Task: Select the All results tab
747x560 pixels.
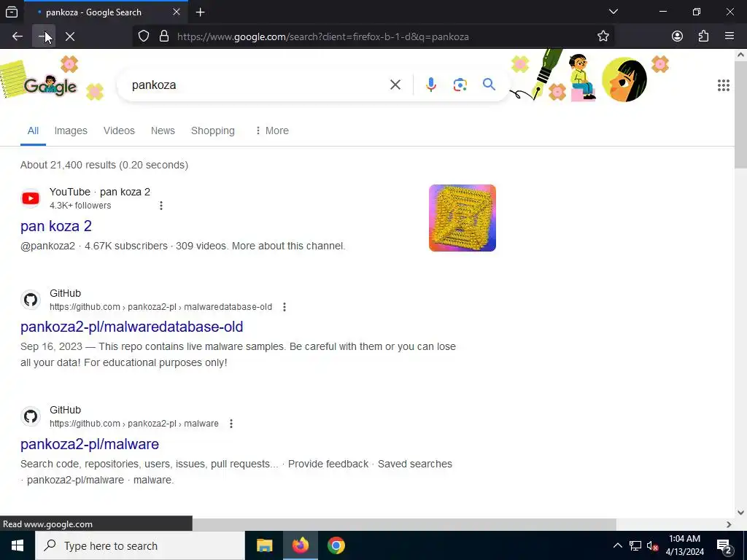Action: coord(33,131)
